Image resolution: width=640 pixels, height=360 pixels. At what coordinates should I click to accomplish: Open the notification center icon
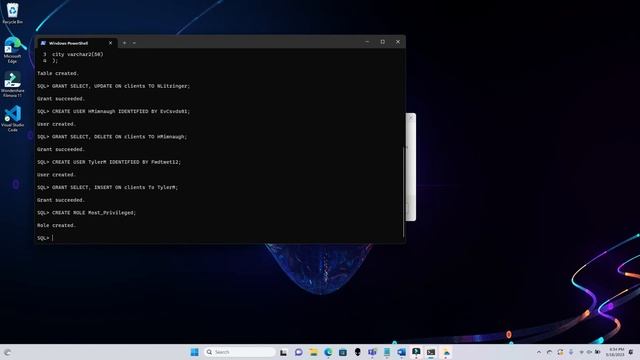pos(631,352)
